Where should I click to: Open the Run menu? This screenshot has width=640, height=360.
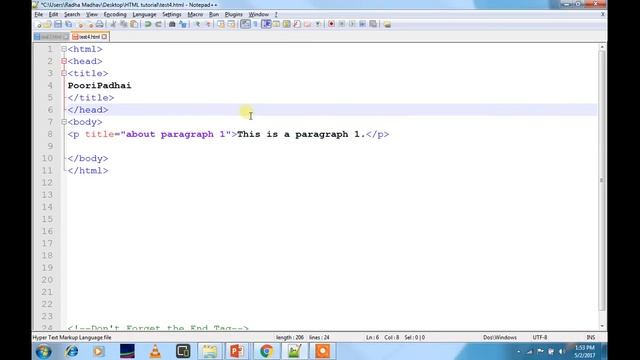tap(214, 14)
